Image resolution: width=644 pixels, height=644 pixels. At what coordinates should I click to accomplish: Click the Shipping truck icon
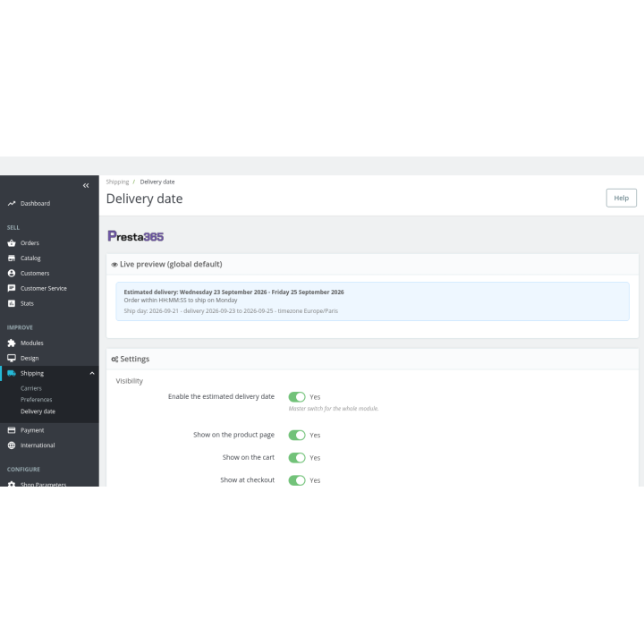[x=12, y=373]
